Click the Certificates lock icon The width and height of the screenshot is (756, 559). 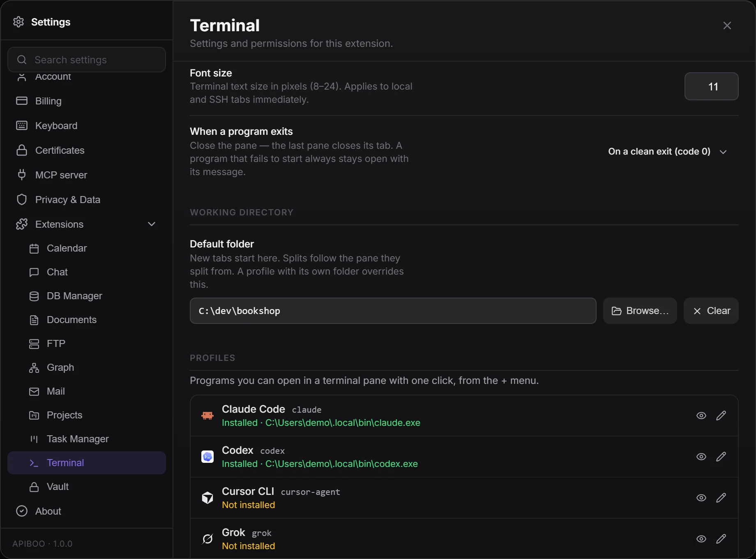coord(22,150)
